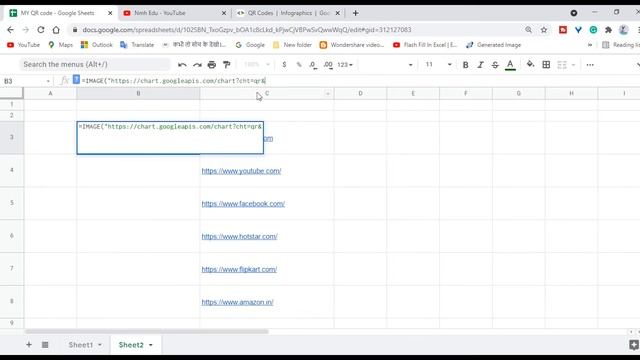Screen dimensions: 640x360
Task: Open the Generated Image bookmark
Action: tap(494, 45)
